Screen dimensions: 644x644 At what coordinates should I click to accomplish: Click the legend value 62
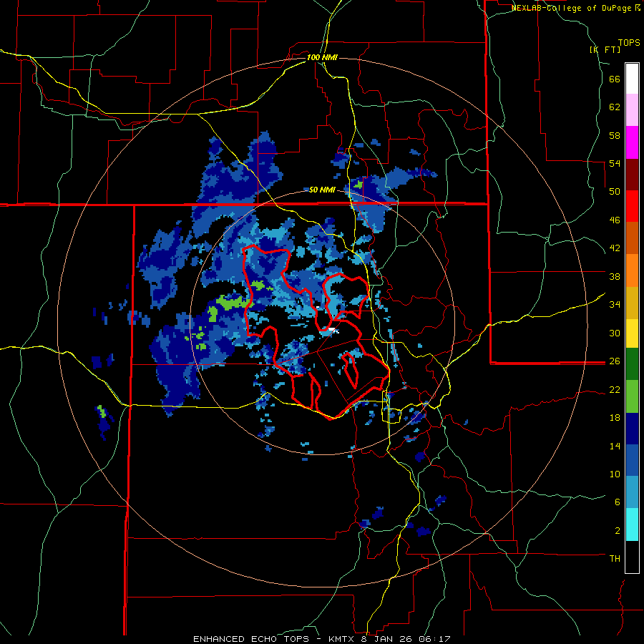[x=615, y=107]
